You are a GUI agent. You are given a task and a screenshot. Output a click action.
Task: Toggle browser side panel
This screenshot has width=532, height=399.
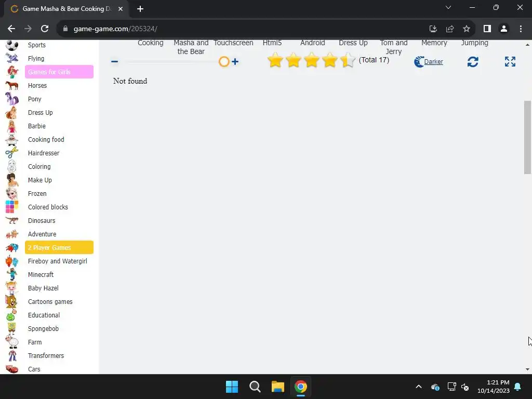click(x=487, y=29)
